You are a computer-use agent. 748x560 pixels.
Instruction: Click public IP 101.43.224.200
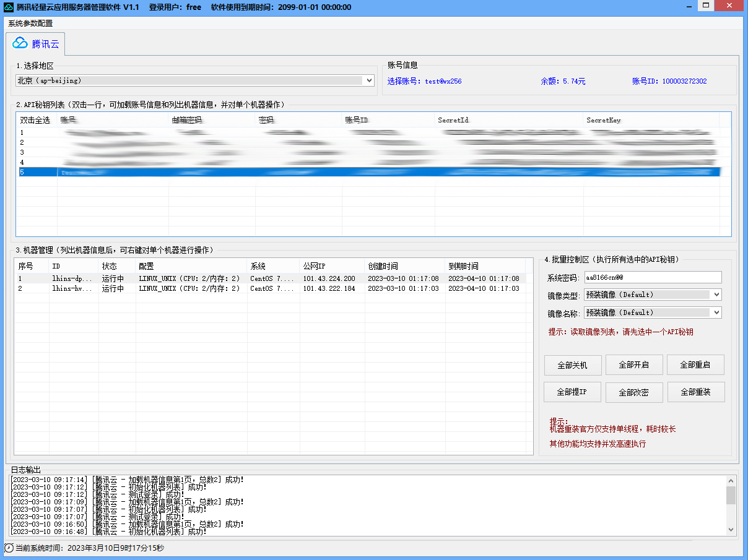coord(329,279)
